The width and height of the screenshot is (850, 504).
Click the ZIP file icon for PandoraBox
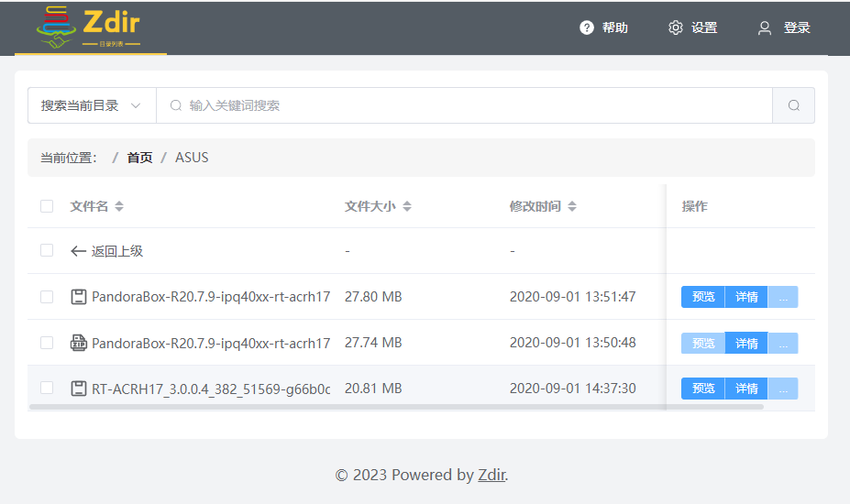point(79,343)
